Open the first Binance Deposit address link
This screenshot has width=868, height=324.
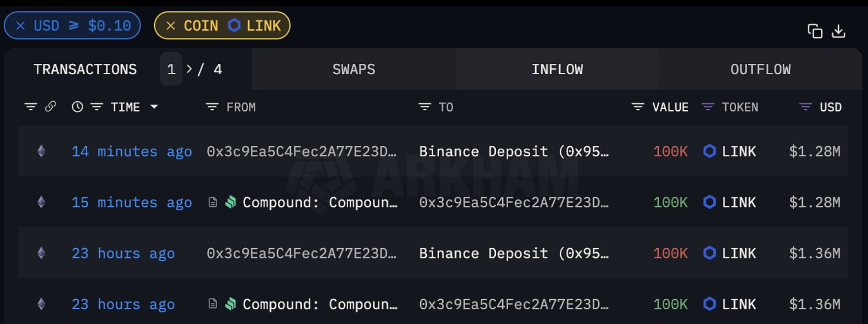click(514, 152)
